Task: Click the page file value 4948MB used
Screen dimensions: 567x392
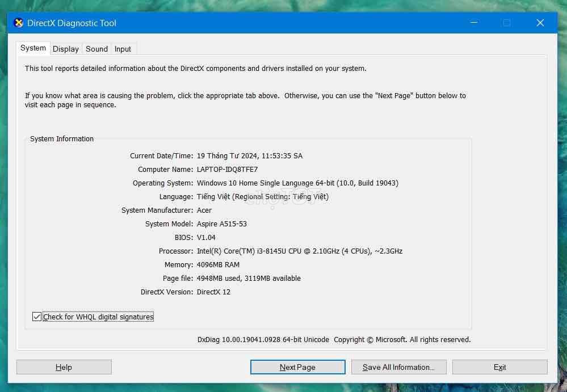Action: 249,279
